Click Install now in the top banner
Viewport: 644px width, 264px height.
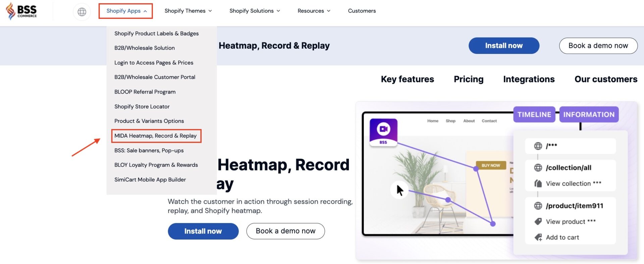(504, 46)
